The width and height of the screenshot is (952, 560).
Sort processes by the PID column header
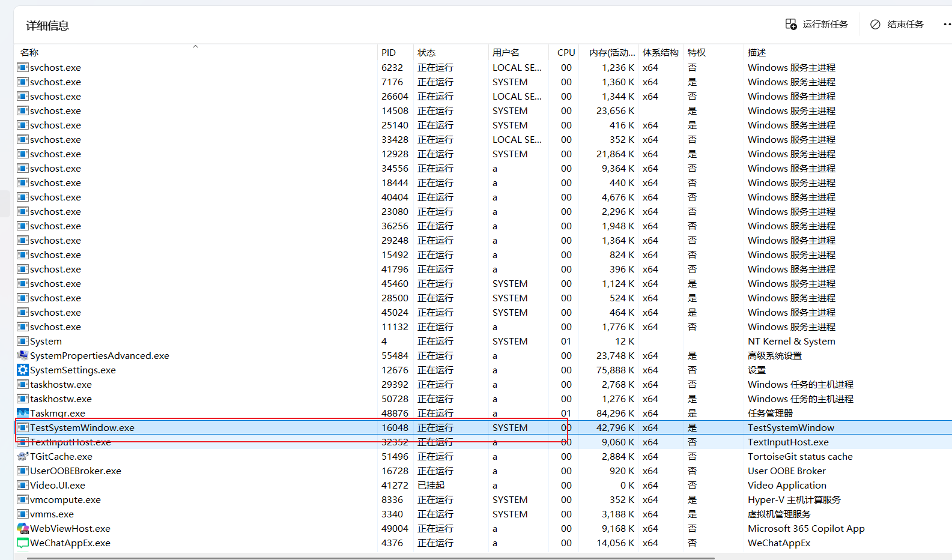point(389,53)
